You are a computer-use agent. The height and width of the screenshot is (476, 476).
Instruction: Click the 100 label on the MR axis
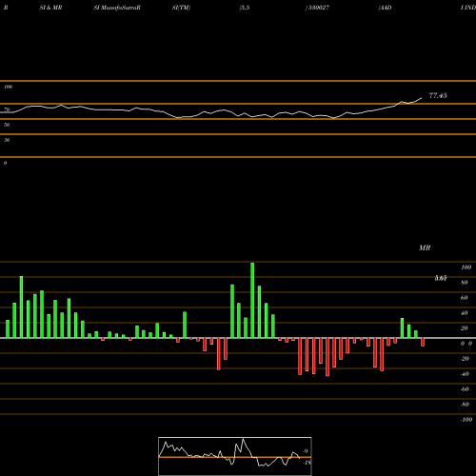466,268
